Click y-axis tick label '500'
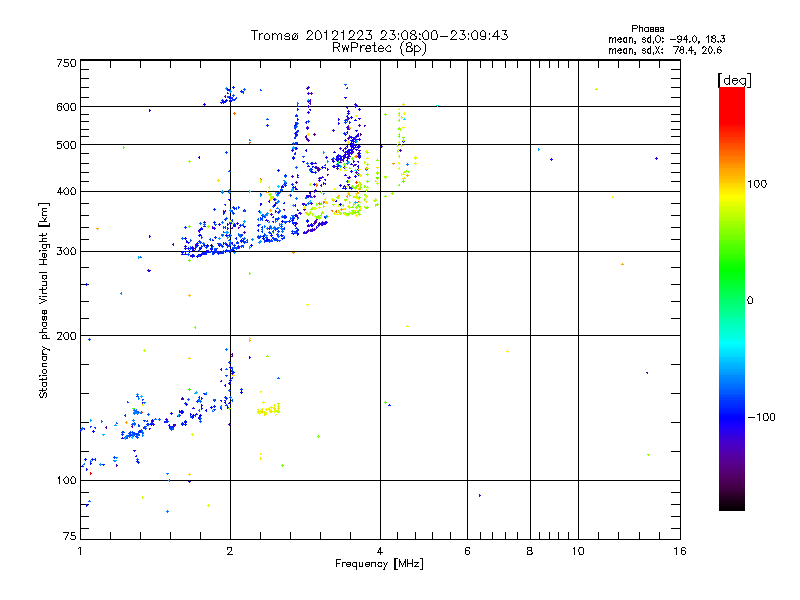This screenshot has width=800, height=600. [66, 145]
